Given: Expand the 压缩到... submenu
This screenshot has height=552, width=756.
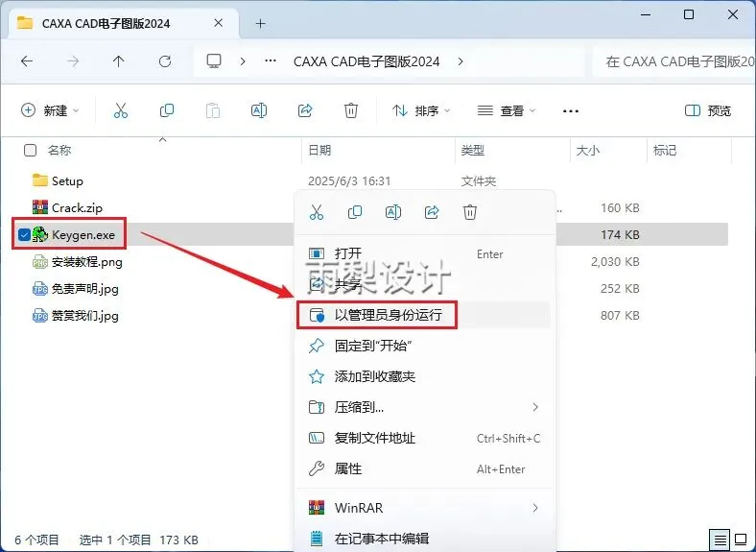Looking at the screenshot, I should point(535,407).
